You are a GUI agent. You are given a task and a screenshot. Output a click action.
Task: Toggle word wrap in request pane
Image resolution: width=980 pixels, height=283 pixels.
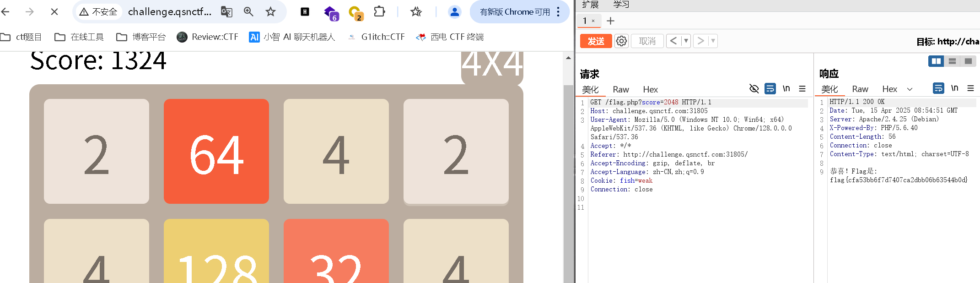tap(770, 88)
